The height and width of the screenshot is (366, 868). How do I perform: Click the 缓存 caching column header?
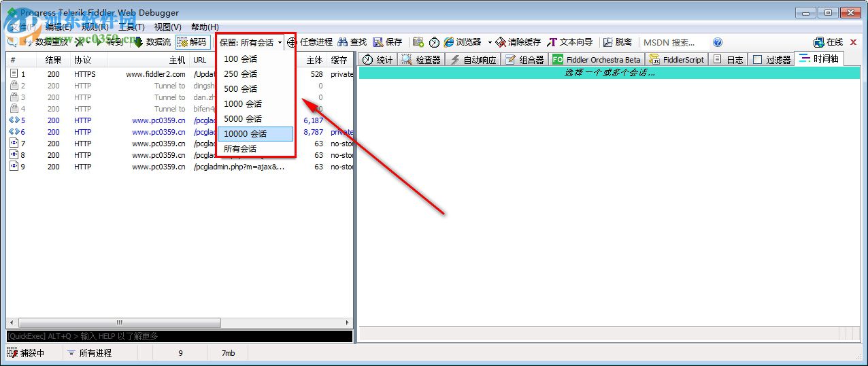pyautogui.click(x=339, y=60)
